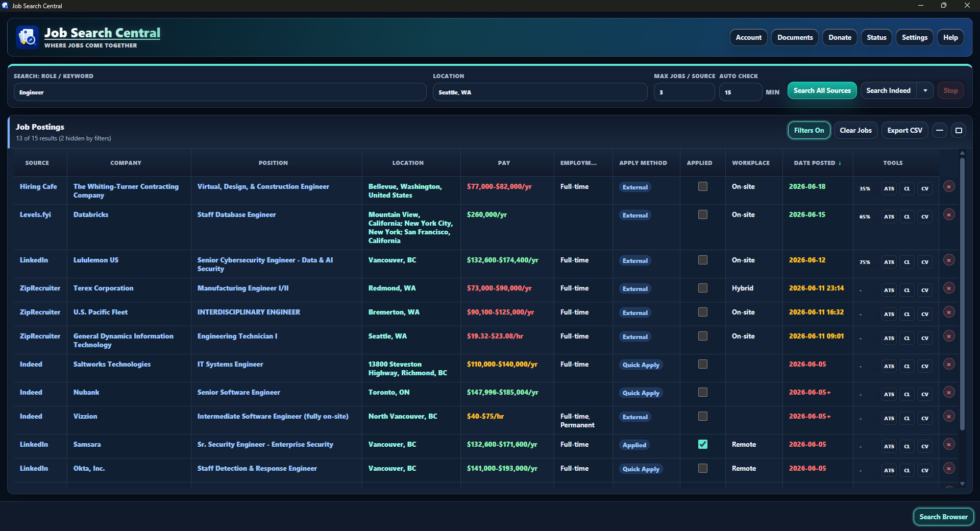
Task: Delete the Lululemon US job row
Action: coord(949,260)
